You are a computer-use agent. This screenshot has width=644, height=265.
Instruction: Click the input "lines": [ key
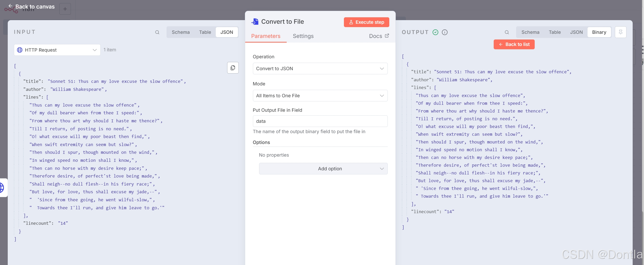point(36,97)
